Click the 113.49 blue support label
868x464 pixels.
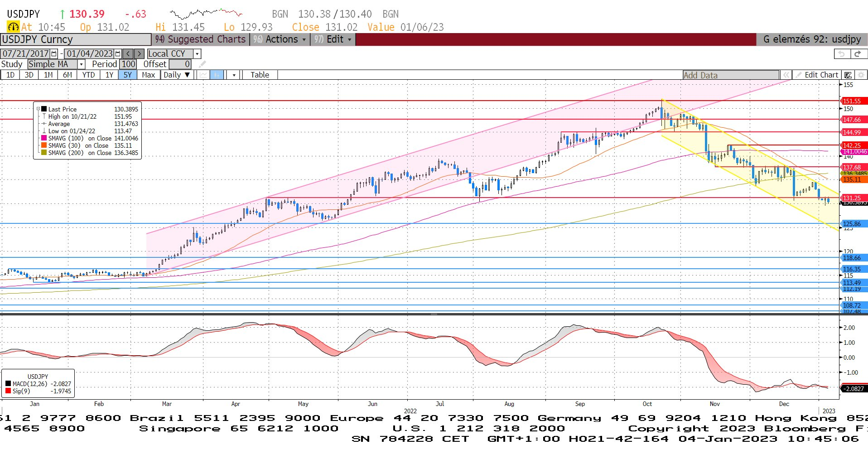(x=854, y=283)
